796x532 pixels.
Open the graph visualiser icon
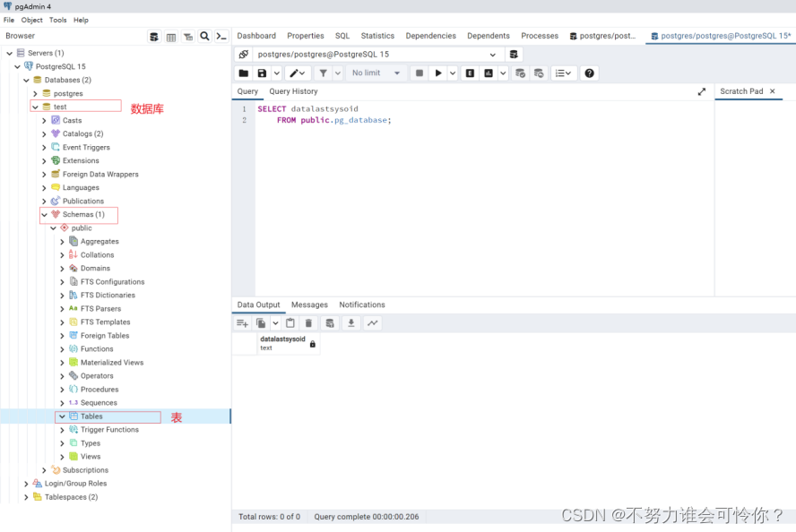point(373,322)
